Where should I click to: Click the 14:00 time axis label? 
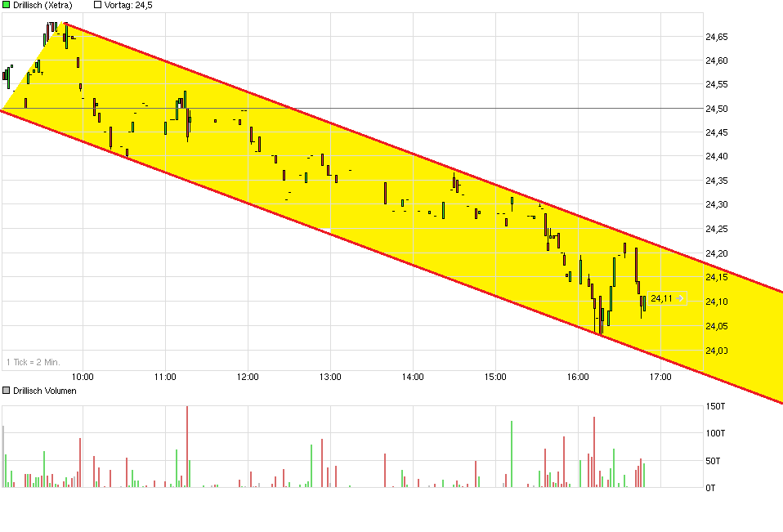(413, 377)
